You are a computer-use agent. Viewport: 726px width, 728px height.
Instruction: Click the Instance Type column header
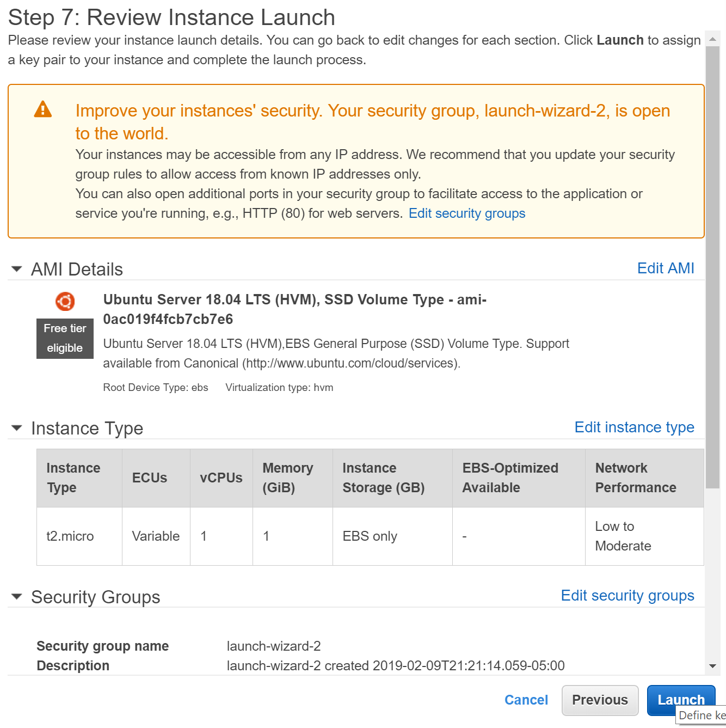click(79, 478)
